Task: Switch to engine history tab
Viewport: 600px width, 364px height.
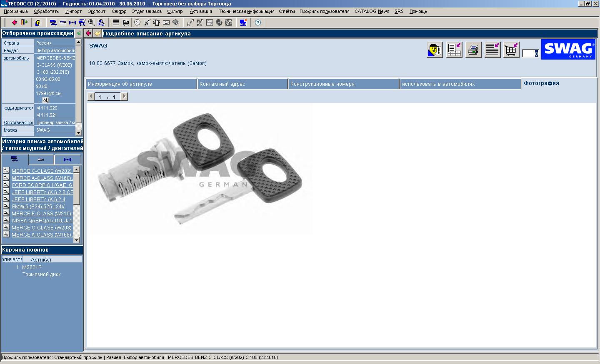Action: pos(41,160)
